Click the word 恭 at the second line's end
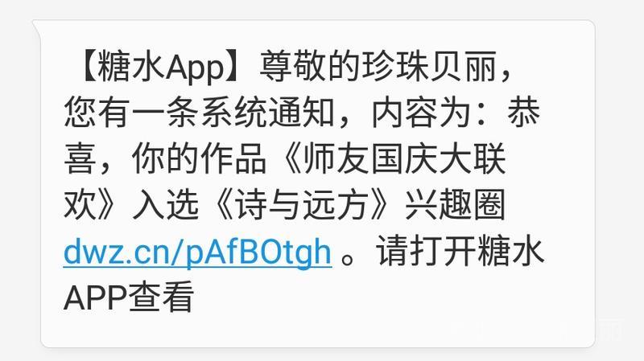644x361 pixels. [524, 112]
